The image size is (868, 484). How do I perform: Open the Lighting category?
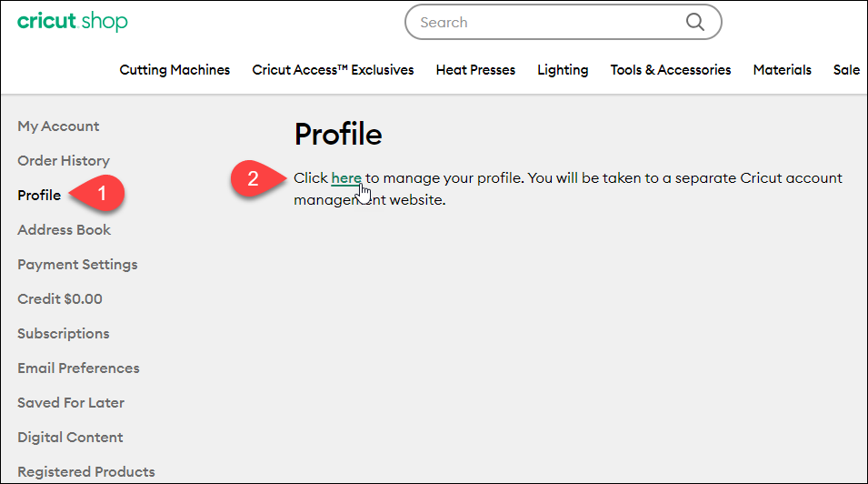click(563, 70)
